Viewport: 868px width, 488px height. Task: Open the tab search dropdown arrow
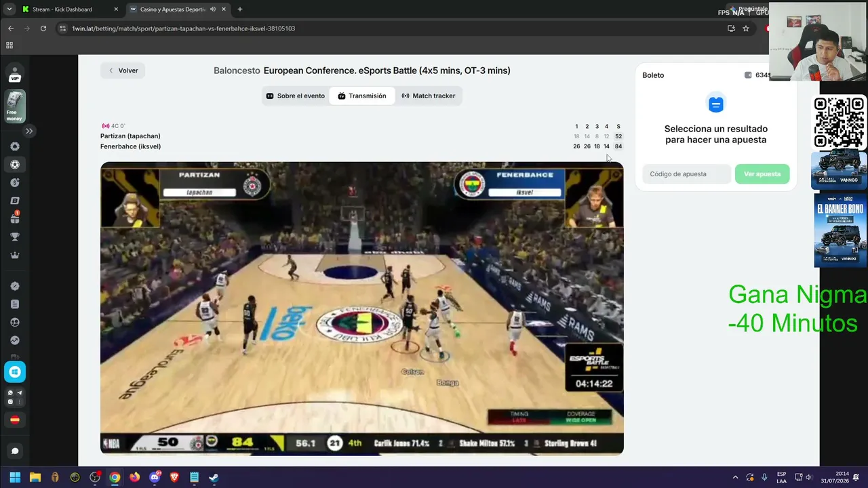click(x=9, y=9)
